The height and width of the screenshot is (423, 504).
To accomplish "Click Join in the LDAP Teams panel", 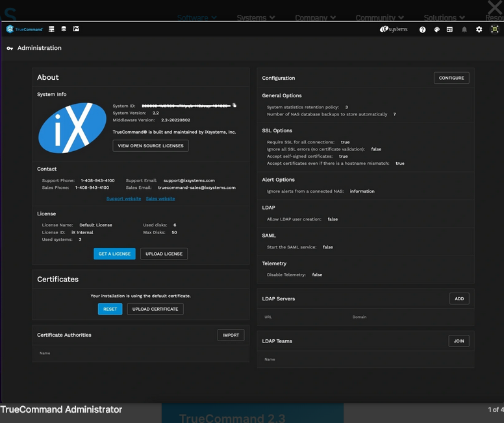I will click(x=459, y=341).
